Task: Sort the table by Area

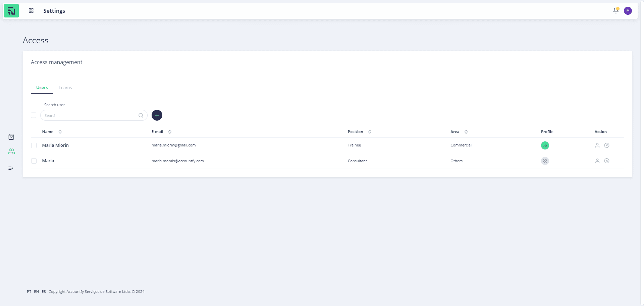Action: tap(466, 132)
